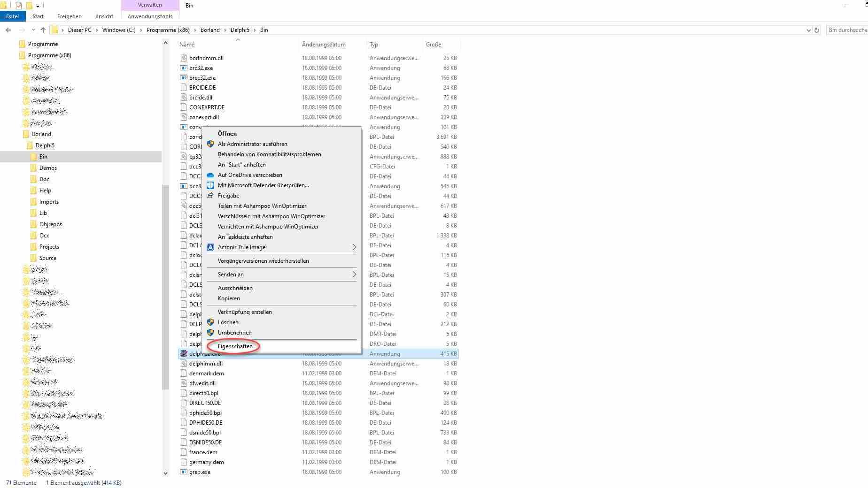Select Verschlüsseln mit Ashampoo WinOptimizer
This screenshot has height=488, width=868.
pyautogui.click(x=282, y=216)
